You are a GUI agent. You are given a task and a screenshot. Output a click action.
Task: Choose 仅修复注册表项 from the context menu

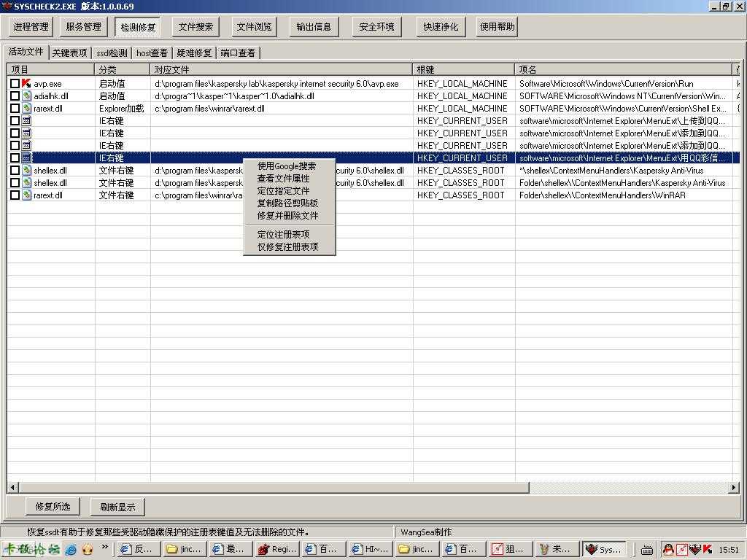point(289,246)
